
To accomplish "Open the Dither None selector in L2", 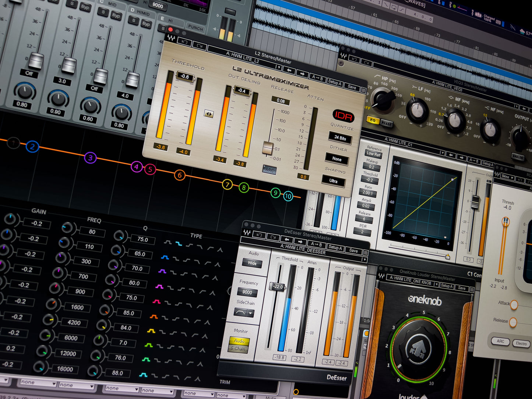I will click(337, 159).
